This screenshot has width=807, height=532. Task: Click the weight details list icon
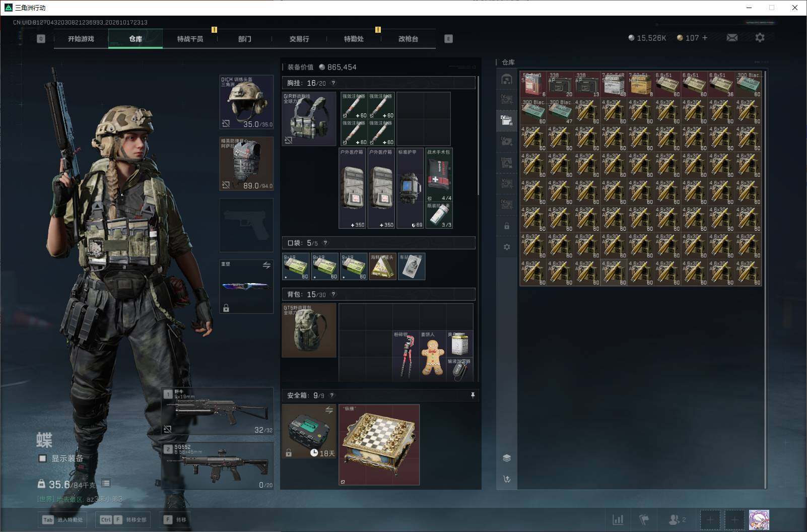tap(106, 484)
